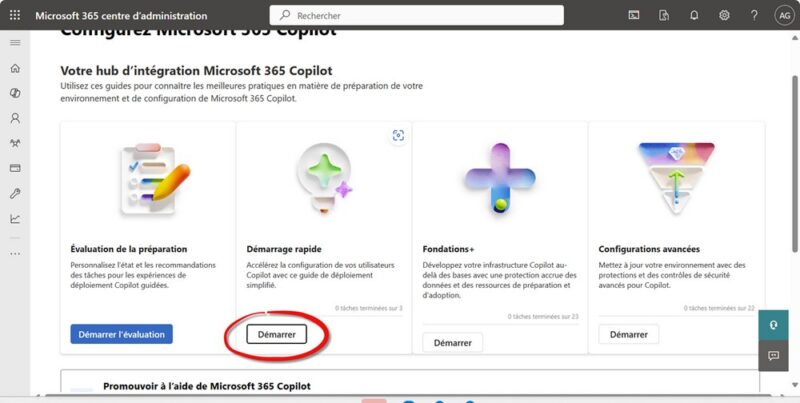This screenshot has width=800, height=403.
Task: Click the Rechercher search field
Action: [416, 15]
